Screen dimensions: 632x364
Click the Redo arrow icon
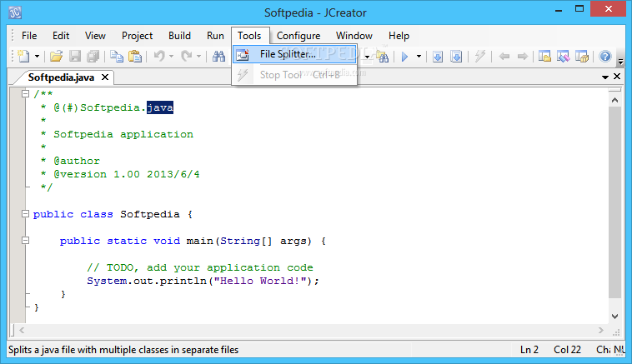coord(186,56)
